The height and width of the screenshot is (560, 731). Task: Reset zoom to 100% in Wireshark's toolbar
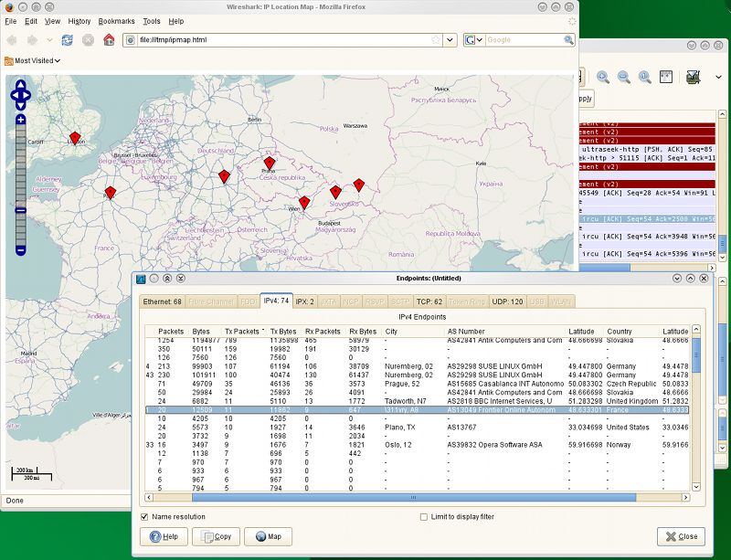pos(645,77)
